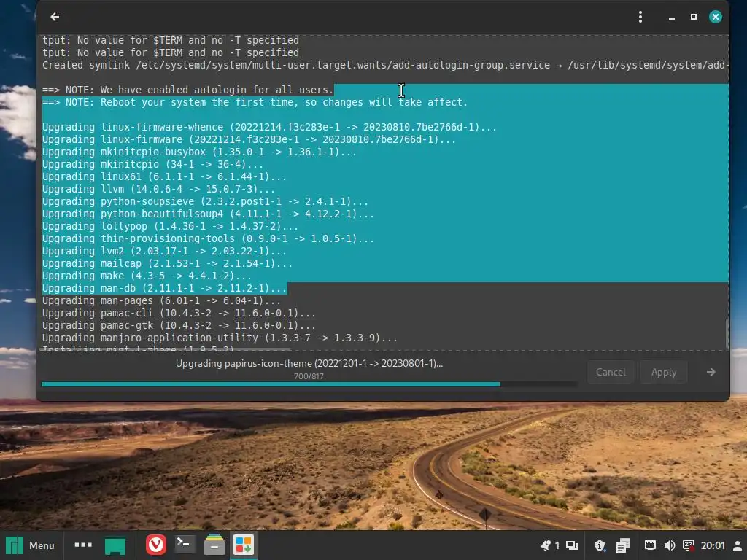Click the line "Upgrading python-beautifulsoup4"

click(x=208, y=214)
